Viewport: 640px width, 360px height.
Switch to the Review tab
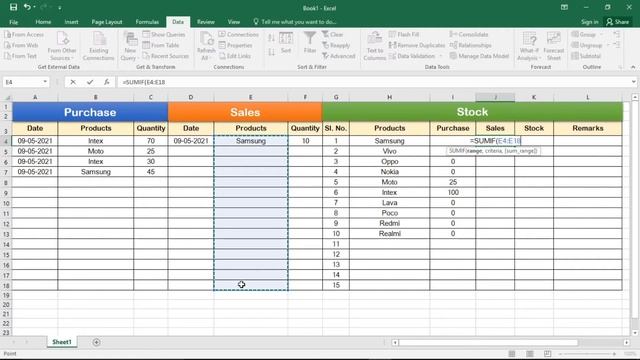point(206,22)
